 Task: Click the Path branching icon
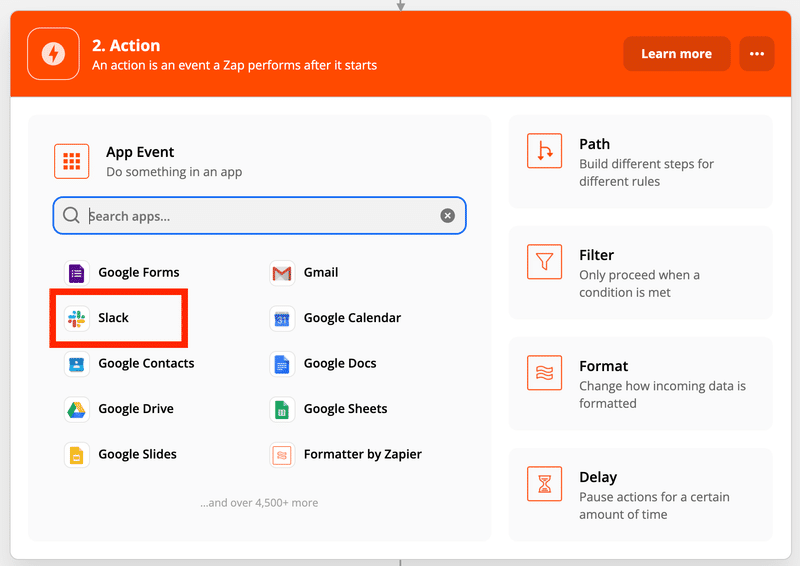point(544,151)
